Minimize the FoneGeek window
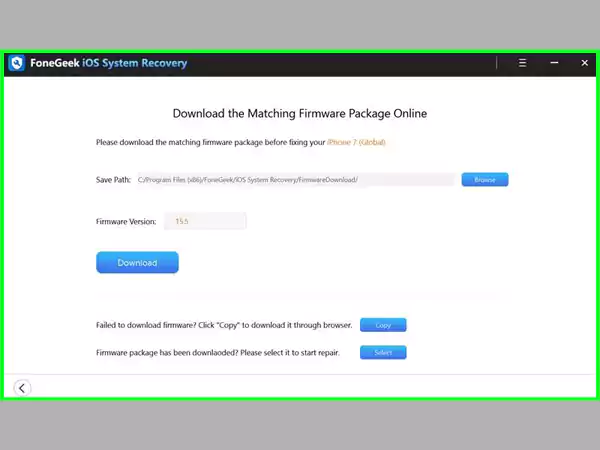The height and width of the screenshot is (450, 600). point(554,63)
